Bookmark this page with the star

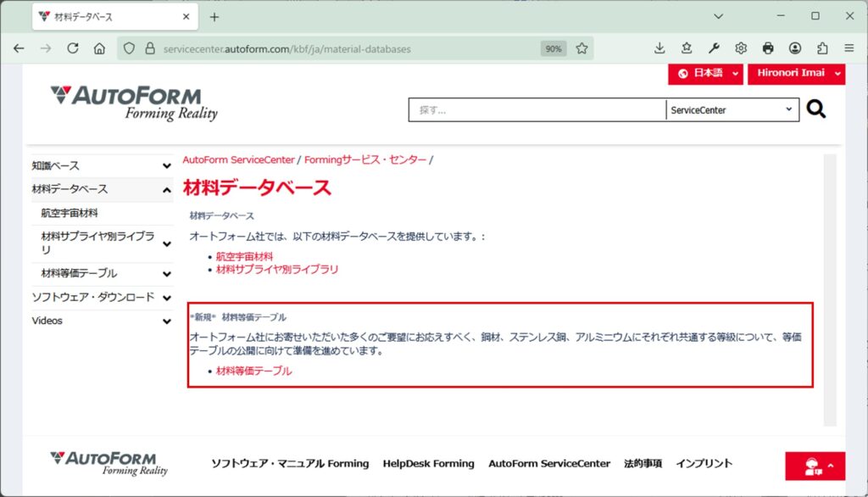[581, 48]
